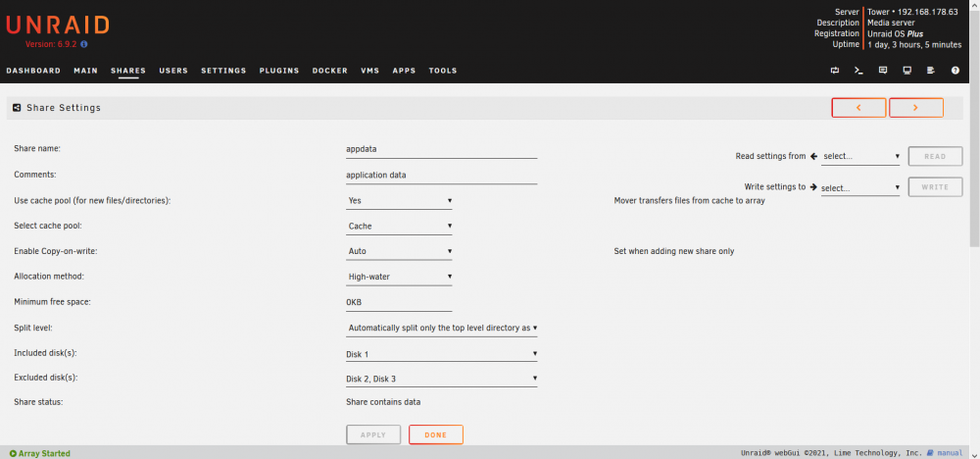Click the system info monitor icon
Viewport: 980px width, 459px height.
click(906, 71)
